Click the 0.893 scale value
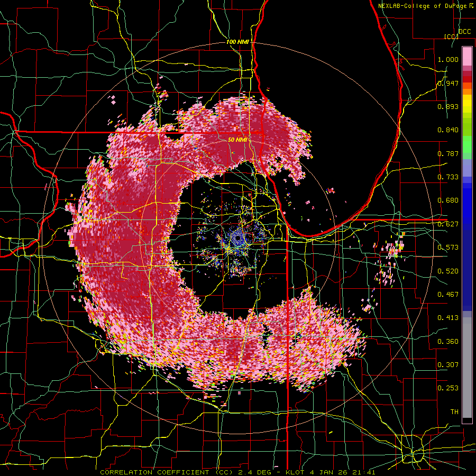Viewport: 476px width, 476px height. [x=448, y=106]
